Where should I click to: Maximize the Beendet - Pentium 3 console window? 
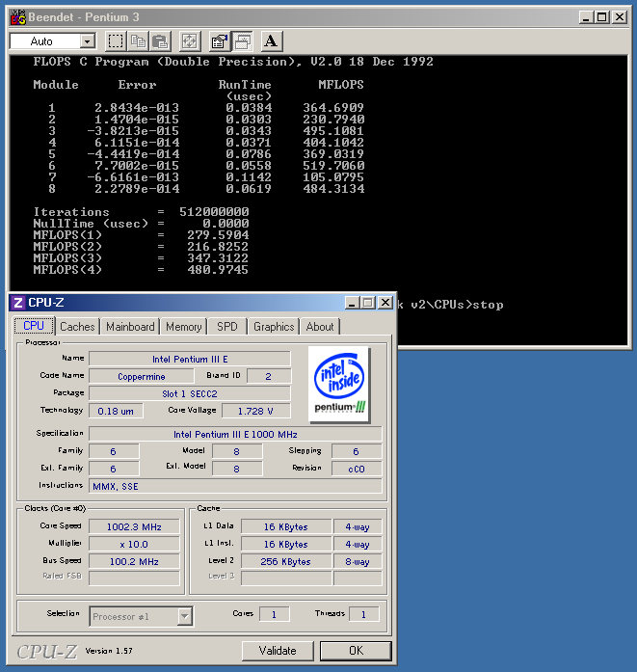click(x=602, y=17)
